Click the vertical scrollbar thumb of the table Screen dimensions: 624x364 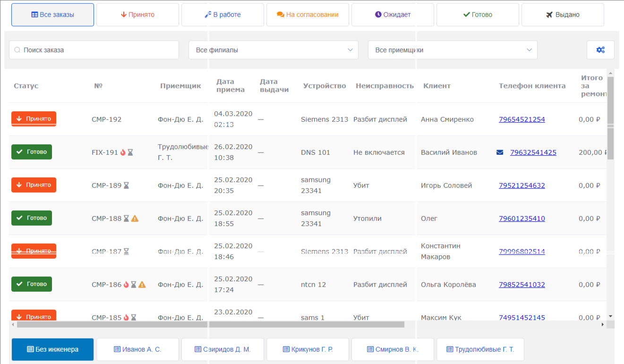pos(610,118)
